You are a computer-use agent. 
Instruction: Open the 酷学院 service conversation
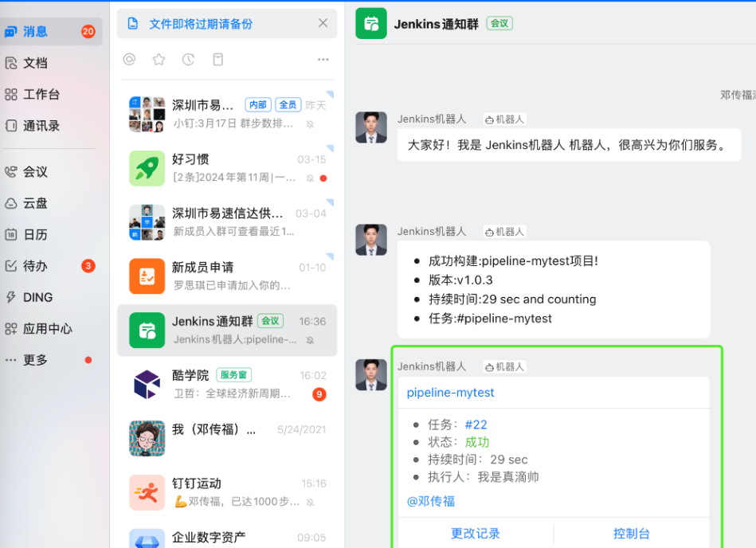[x=227, y=384]
